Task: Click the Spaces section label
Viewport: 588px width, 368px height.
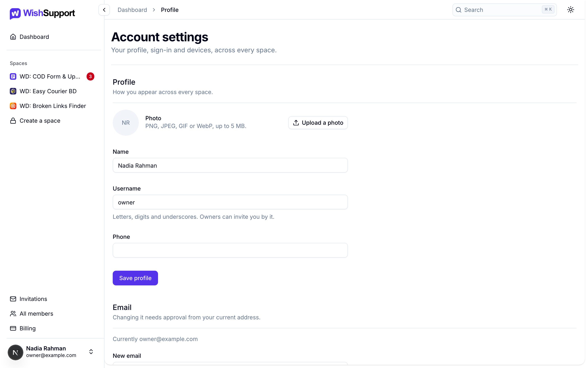Action: [x=18, y=63]
